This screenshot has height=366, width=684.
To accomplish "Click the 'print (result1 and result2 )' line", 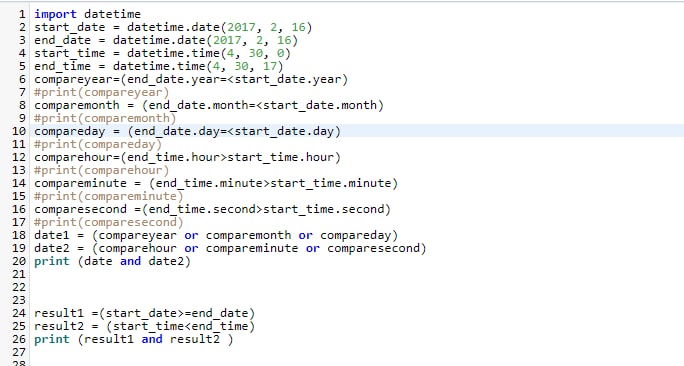I will click(x=134, y=339).
